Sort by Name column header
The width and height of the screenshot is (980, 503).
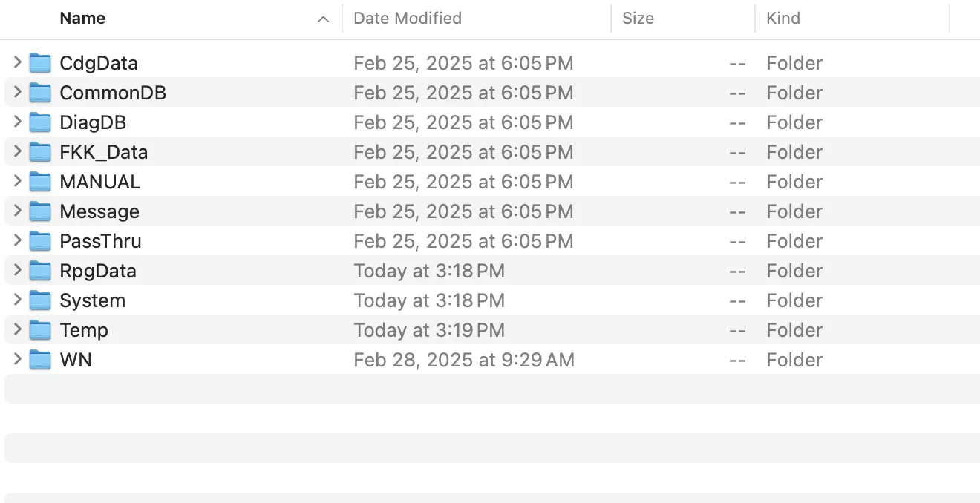(82, 19)
